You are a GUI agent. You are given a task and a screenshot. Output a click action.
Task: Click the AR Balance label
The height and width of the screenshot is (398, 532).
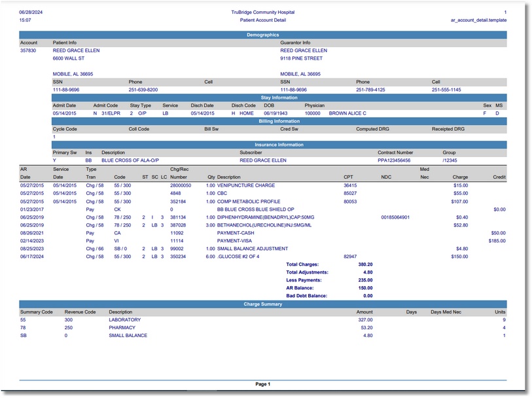coord(300,288)
